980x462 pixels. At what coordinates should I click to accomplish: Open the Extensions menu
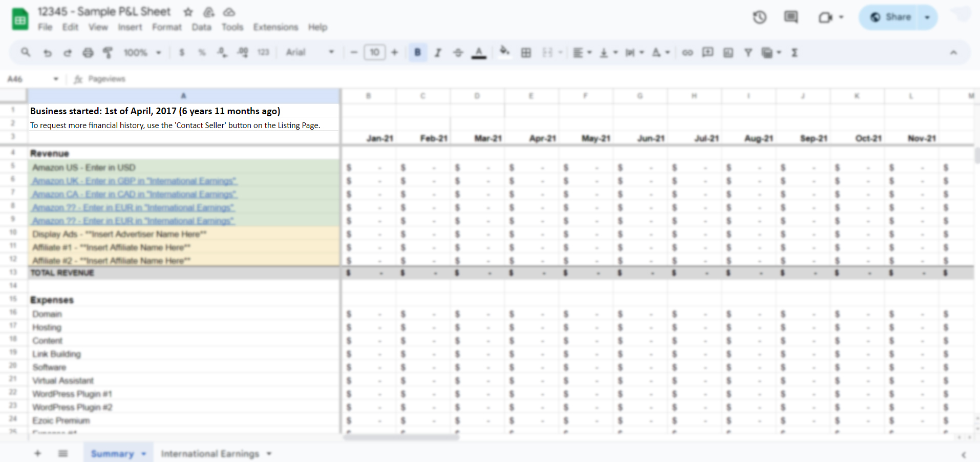pos(275,27)
